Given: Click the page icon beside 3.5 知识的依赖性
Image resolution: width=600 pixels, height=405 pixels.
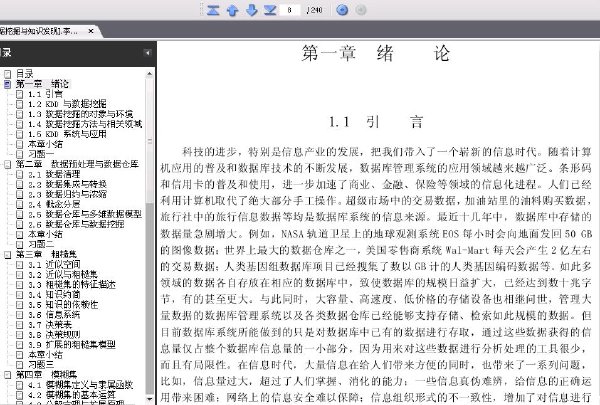Looking at the screenshot, I should click(20, 305).
